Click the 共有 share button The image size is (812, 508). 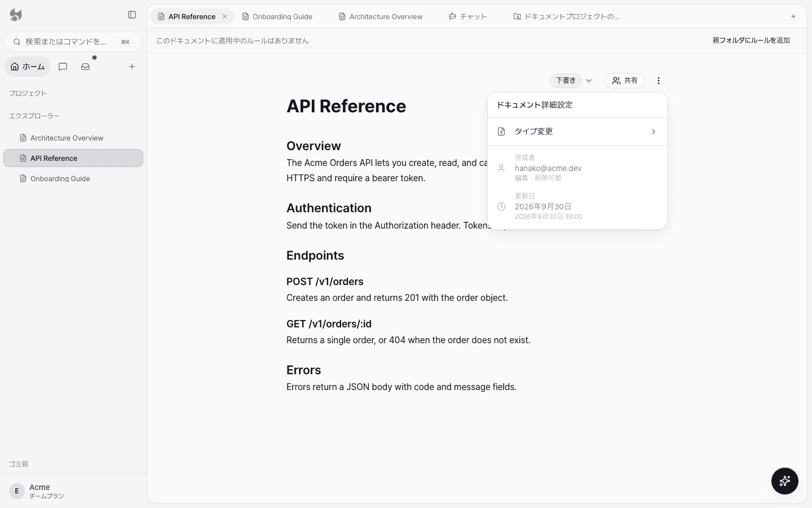click(625, 81)
